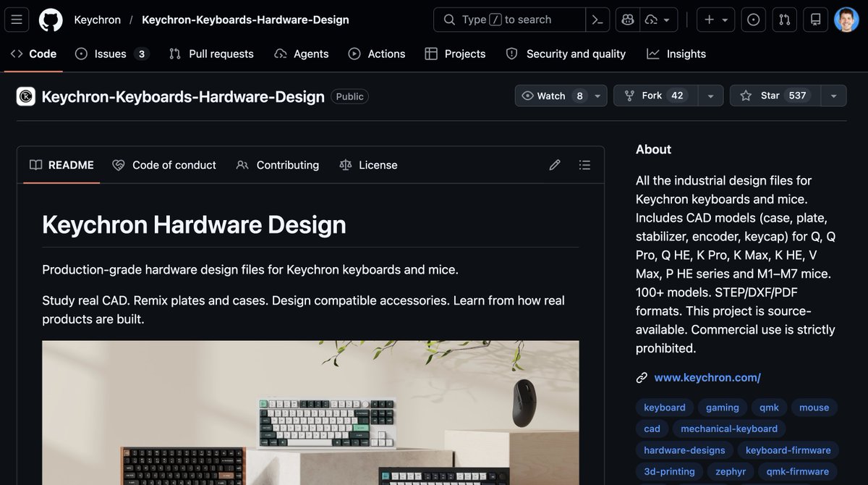The image size is (868, 485).
Task: Go to the Insights tab
Action: point(676,54)
